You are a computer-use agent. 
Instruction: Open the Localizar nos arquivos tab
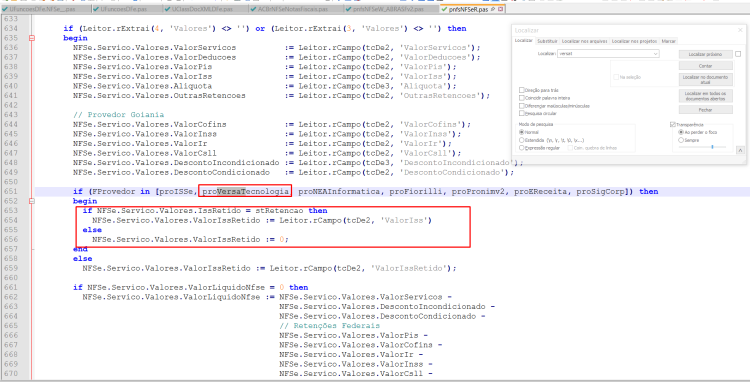pyautogui.click(x=585, y=41)
